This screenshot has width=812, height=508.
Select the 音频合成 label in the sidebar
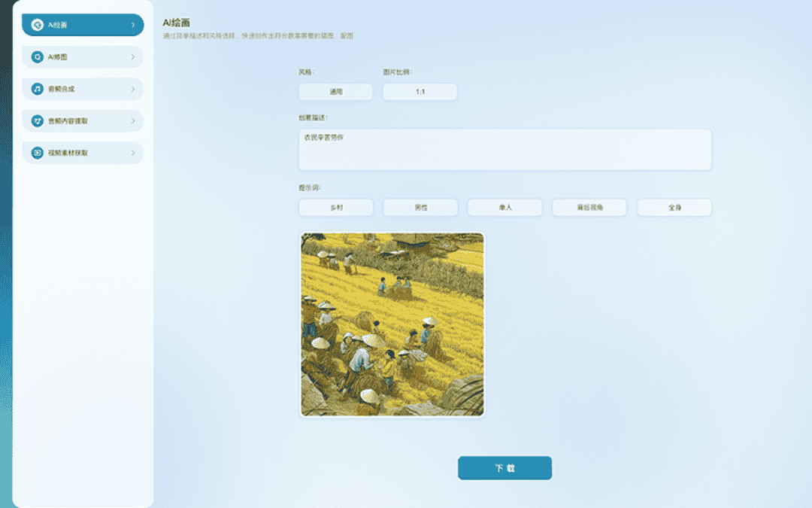coord(61,89)
